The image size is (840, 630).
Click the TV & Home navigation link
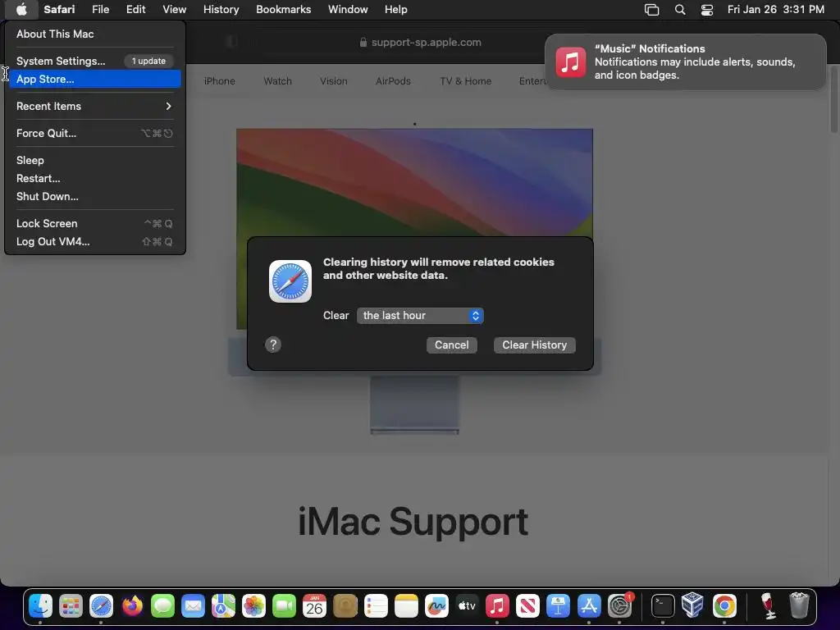pyautogui.click(x=466, y=81)
